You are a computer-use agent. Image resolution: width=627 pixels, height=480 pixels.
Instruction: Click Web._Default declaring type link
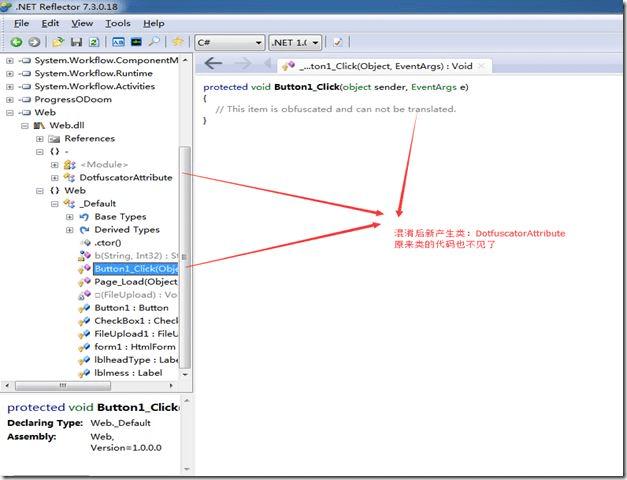pos(120,423)
